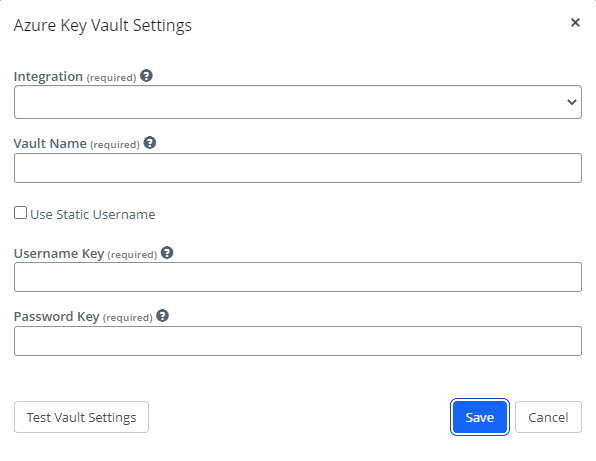596x461 pixels.
Task: Click the Username Key field label
Action: tap(59, 253)
